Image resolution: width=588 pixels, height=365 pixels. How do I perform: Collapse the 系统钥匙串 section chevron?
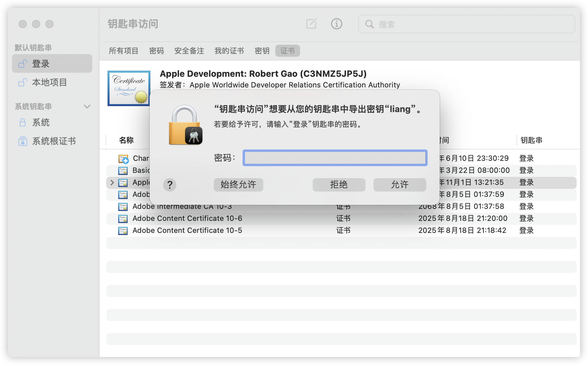click(x=87, y=106)
